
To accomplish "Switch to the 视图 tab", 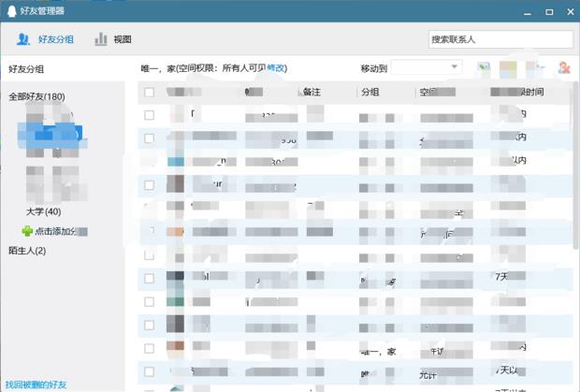I will coord(122,39).
